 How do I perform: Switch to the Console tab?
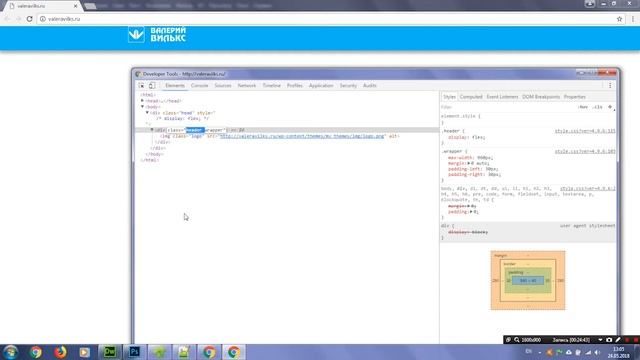pyautogui.click(x=200, y=86)
